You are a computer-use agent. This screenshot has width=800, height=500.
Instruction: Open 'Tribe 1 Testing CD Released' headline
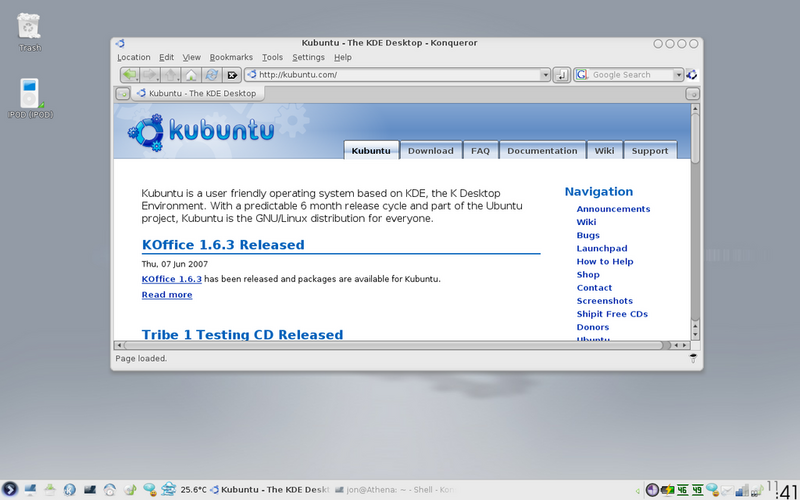(242, 334)
